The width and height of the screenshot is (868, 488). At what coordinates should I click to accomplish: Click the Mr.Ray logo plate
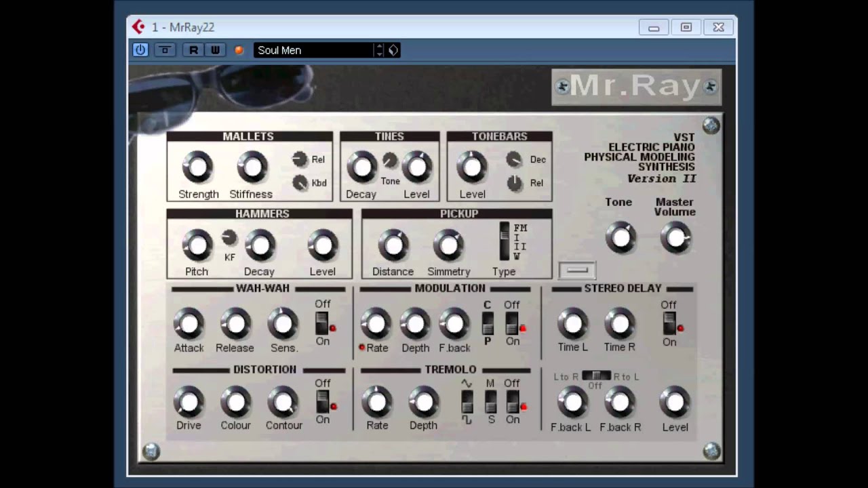pyautogui.click(x=636, y=87)
